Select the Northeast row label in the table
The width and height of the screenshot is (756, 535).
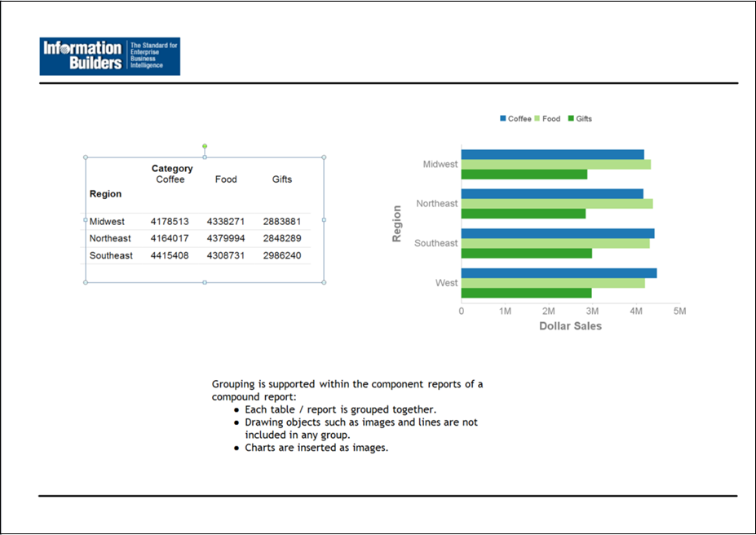pyautogui.click(x=110, y=238)
